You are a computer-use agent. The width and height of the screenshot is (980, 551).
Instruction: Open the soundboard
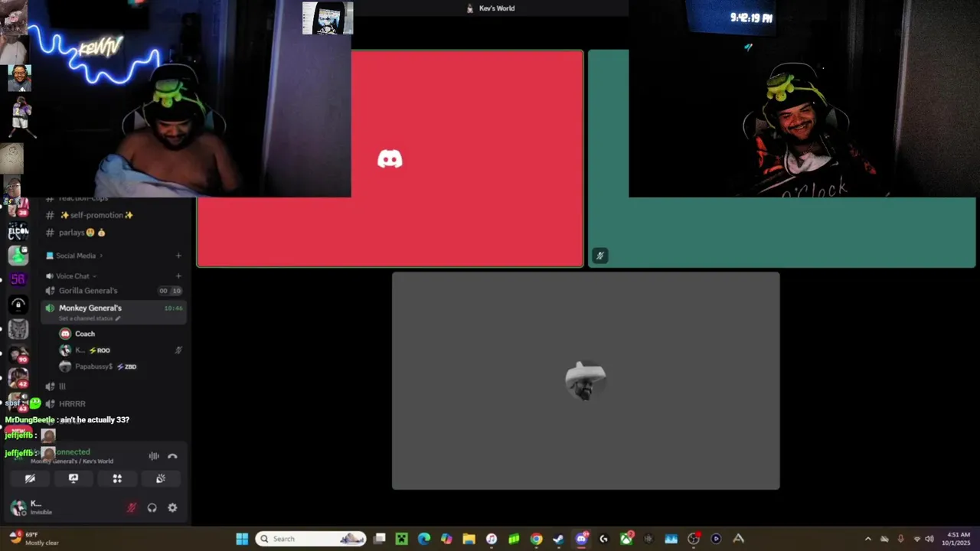161,478
